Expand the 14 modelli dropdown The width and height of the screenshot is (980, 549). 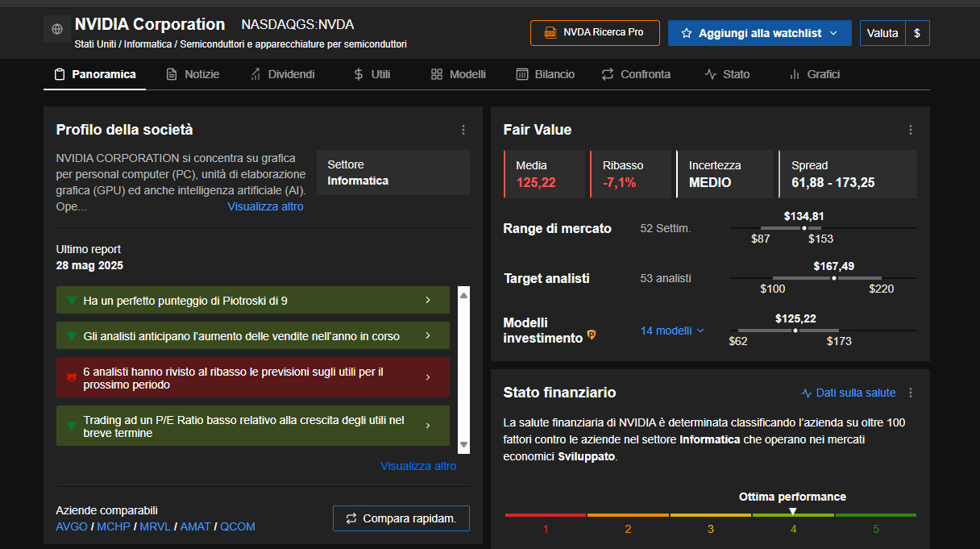[x=672, y=331]
